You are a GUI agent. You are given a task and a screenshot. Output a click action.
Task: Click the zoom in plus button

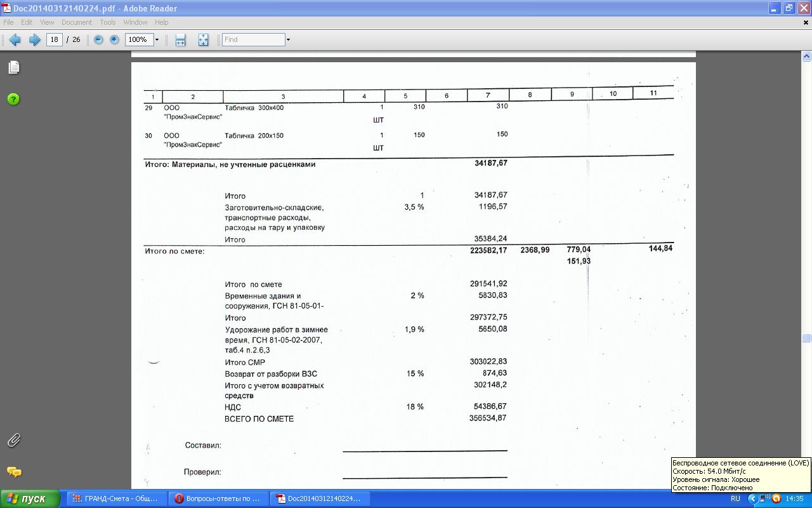tap(114, 39)
